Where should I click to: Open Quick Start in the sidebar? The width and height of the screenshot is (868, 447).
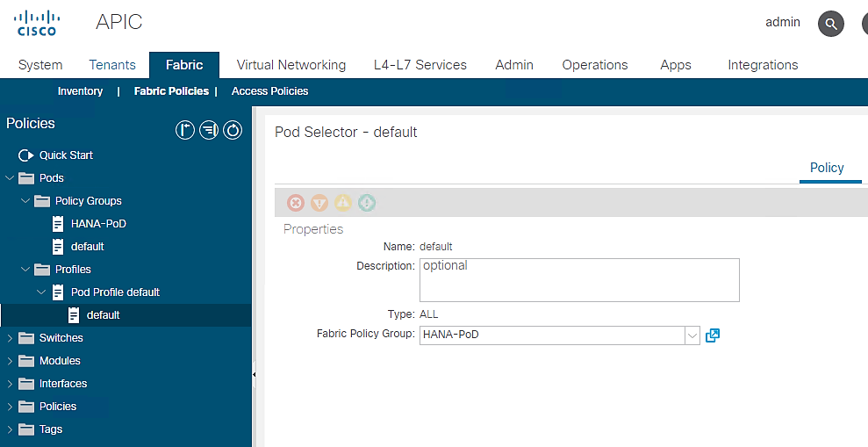[66, 155]
